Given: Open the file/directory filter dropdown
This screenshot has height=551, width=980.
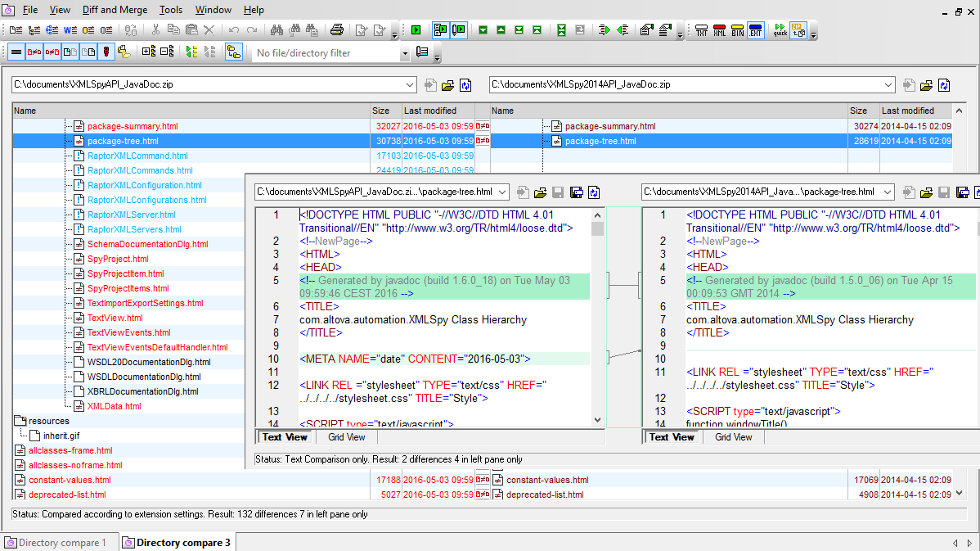Looking at the screenshot, I should [404, 53].
